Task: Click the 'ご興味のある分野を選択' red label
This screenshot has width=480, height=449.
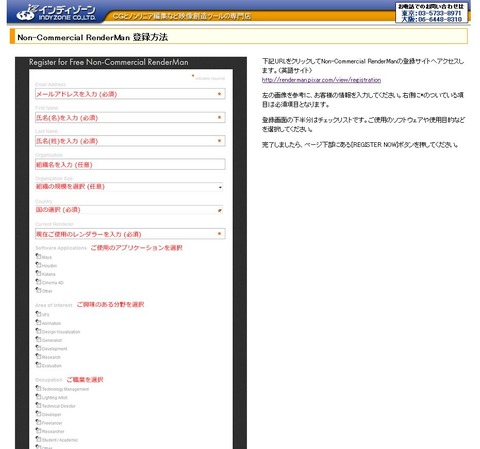Action: (110, 304)
